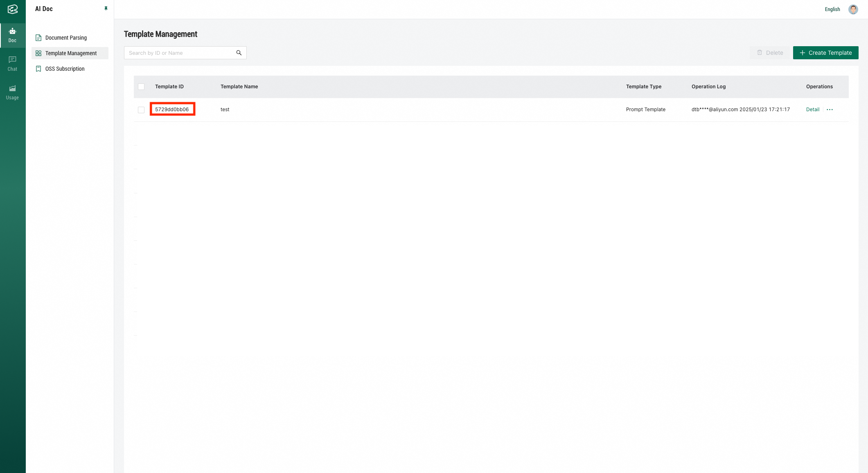The image size is (868, 473).
Task: Check the box for template 5729dd0bb06
Action: click(141, 110)
